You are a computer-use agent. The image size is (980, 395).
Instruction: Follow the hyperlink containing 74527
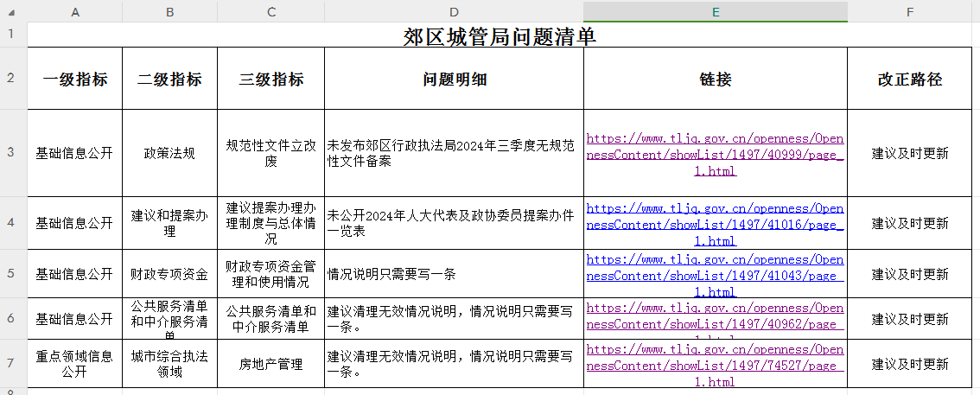(715, 366)
